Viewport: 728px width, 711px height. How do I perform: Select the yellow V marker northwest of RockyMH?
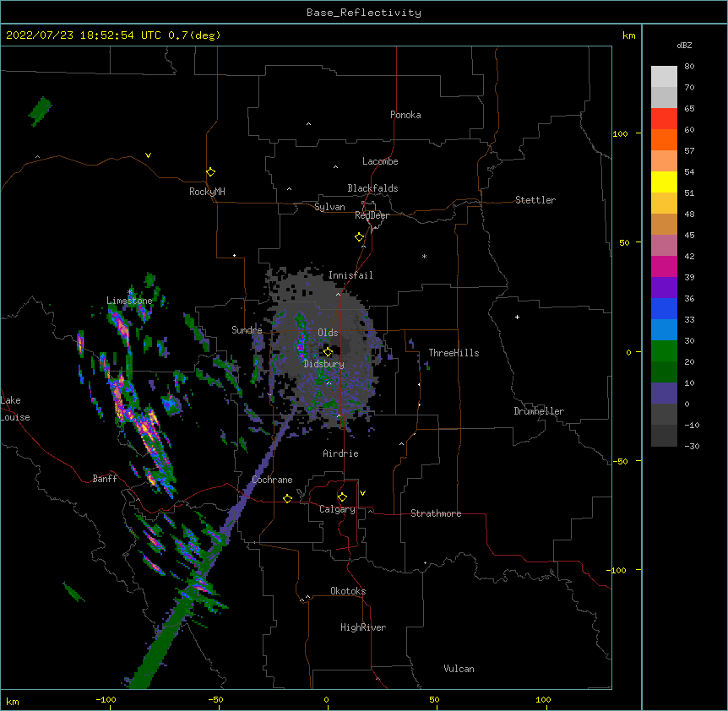point(148,155)
